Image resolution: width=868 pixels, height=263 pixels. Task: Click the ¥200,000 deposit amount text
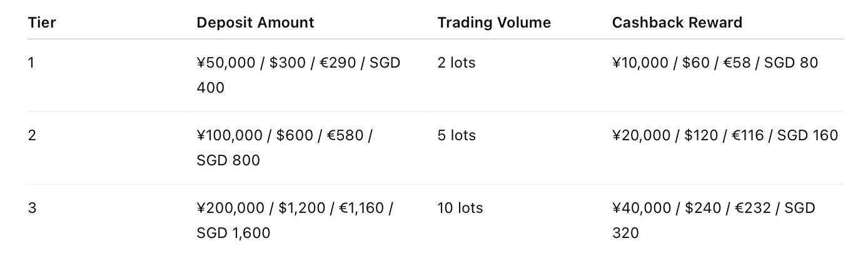point(230,208)
